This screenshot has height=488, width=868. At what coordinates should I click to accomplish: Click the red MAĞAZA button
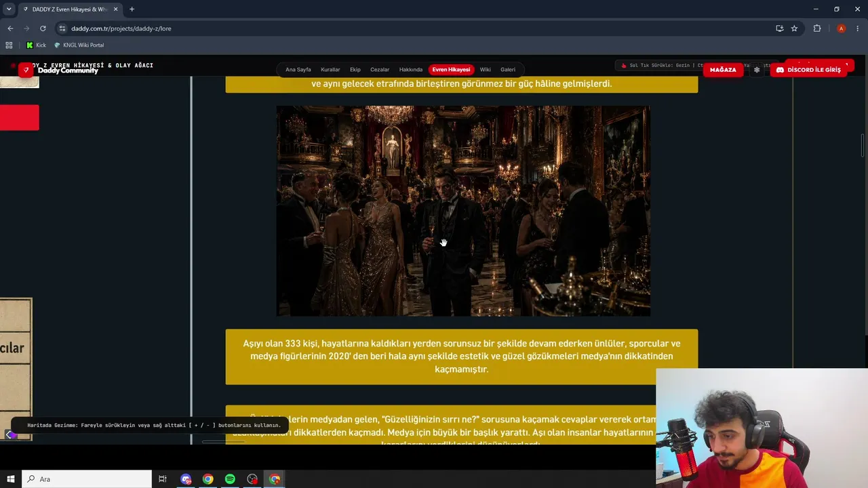pyautogui.click(x=723, y=70)
